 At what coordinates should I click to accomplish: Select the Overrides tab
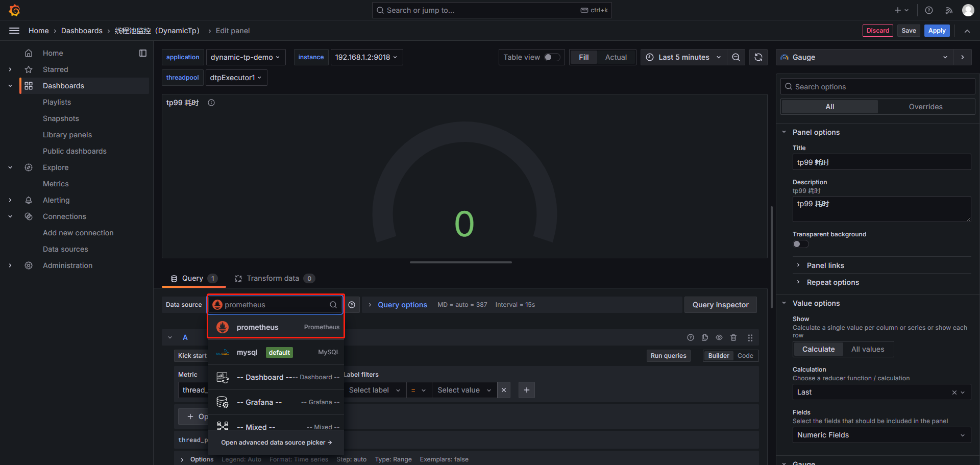[925, 107]
